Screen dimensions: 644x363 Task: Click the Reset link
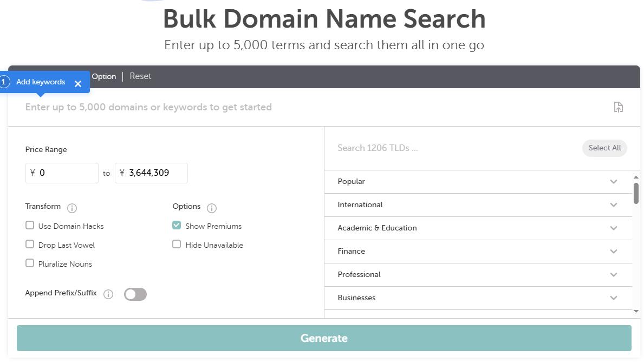(x=140, y=76)
